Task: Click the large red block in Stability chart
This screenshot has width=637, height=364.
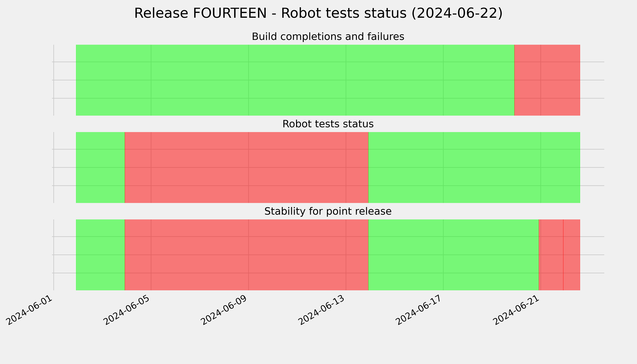Action: tap(246, 255)
